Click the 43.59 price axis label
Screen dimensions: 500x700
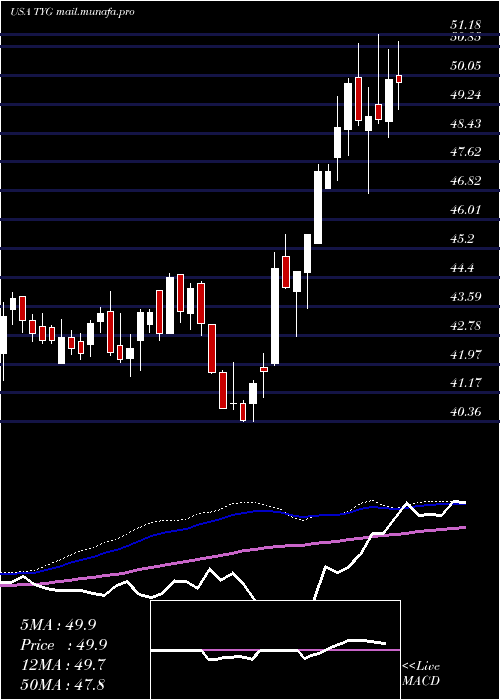465,296
